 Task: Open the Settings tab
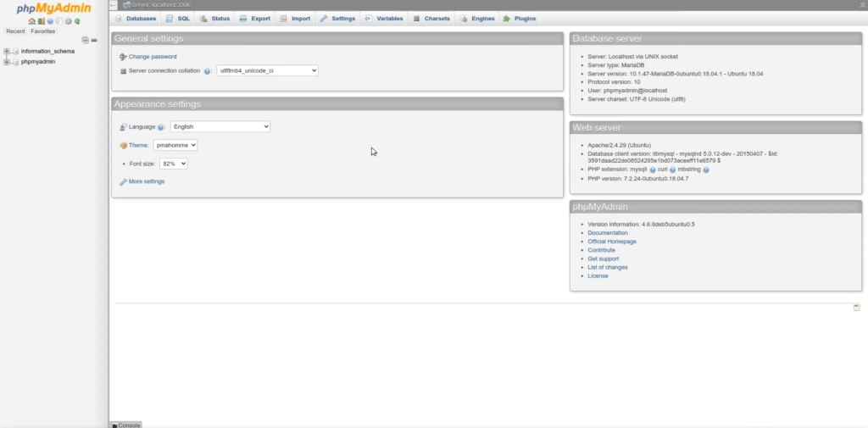(x=337, y=19)
